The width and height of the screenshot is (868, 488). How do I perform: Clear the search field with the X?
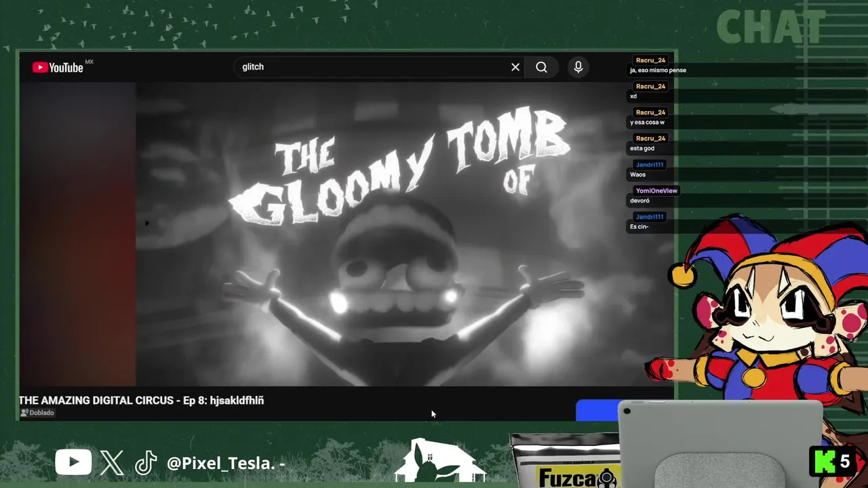tap(515, 67)
